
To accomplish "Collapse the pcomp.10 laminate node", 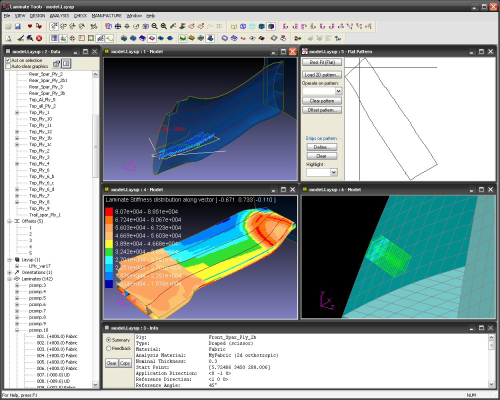I will [17, 330].
